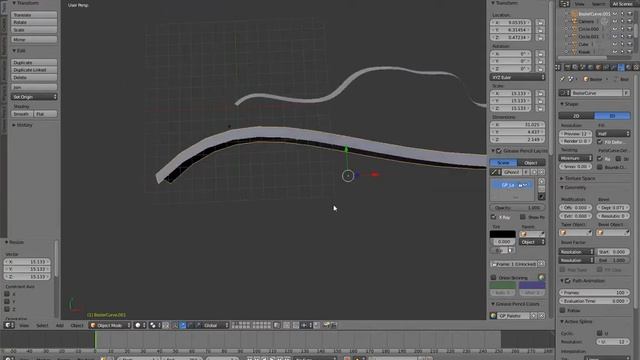Set shading to Flat
This screenshot has width=640, height=360.
pos(46,114)
